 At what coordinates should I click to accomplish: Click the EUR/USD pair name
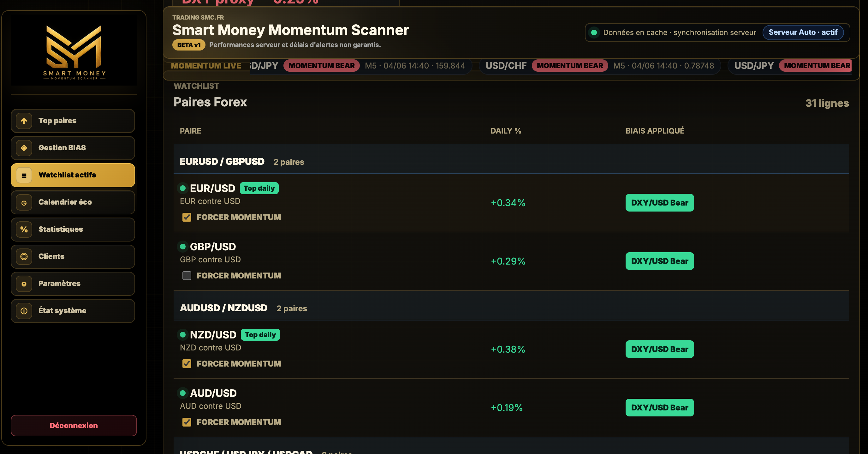pyautogui.click(x=213, y=188)
